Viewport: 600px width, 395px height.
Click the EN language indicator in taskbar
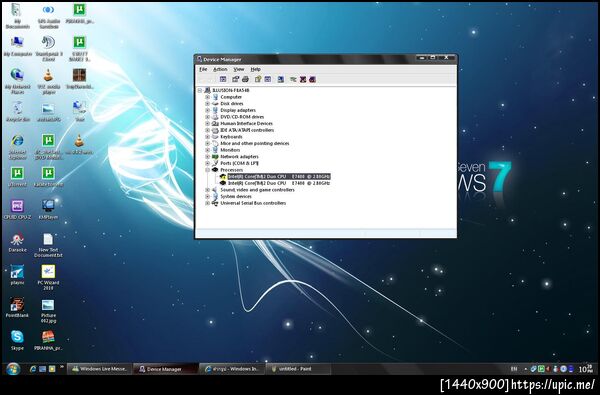click(x=514, y=369)
